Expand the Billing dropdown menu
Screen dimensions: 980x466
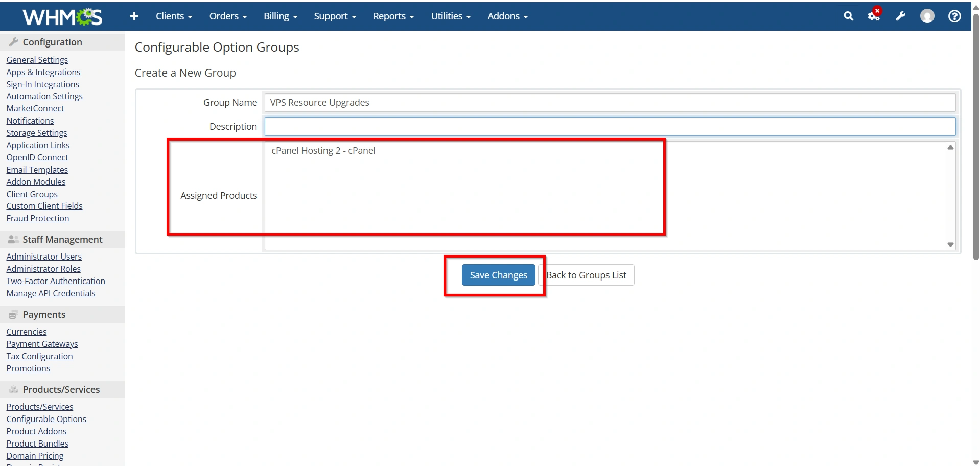[x=281, y=16]
